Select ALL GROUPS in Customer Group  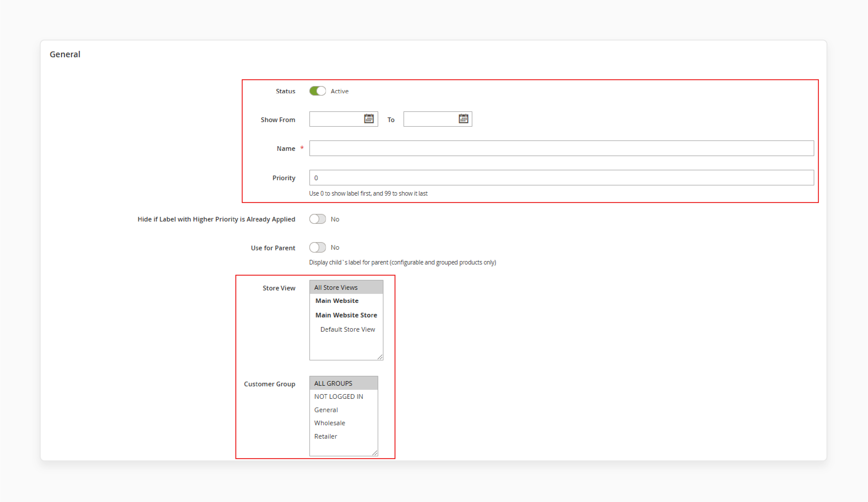344,383
